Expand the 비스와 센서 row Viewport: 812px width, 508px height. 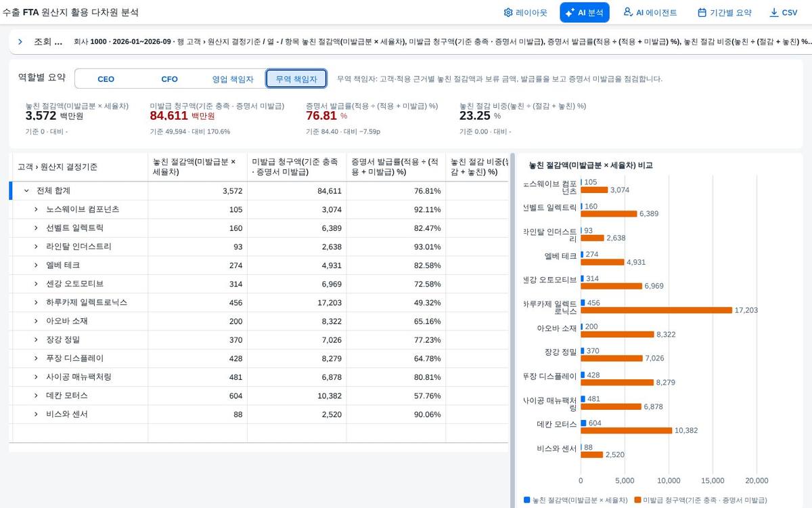click(x=36, y=415)
